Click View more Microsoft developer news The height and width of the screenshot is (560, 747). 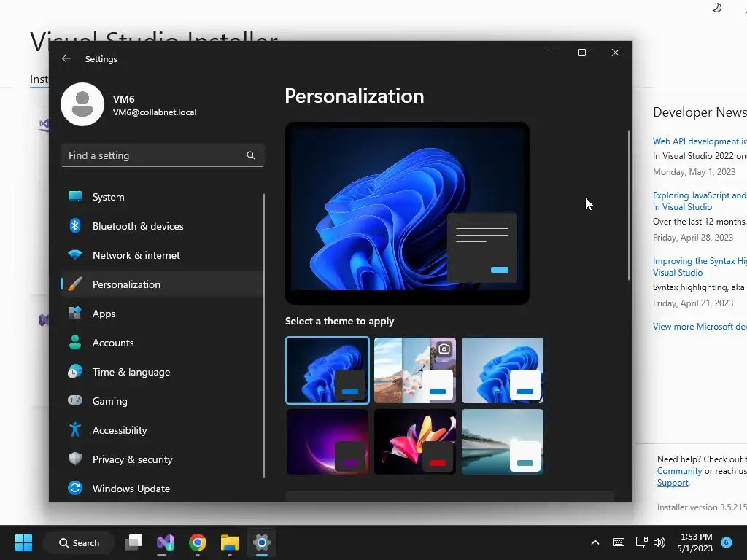click(700, 327)
